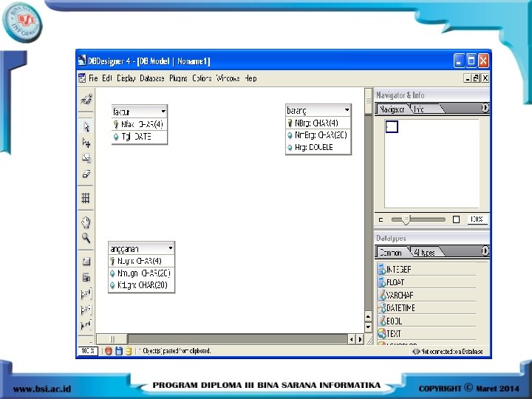Click the diamond icon beside Tgl DATE
This screenshot has height=399, width=532.
click(x=116, y=137)
